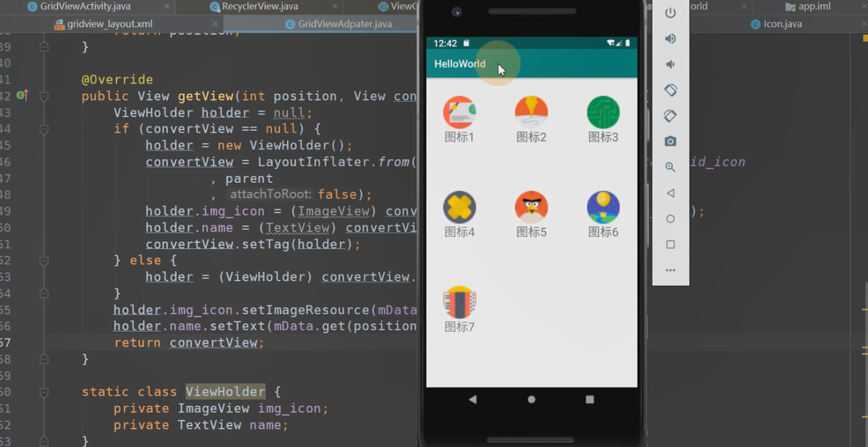Open the gridview_layout.xml editor tab
Viewport: 868px width, 447px height.
pos(109,24)
